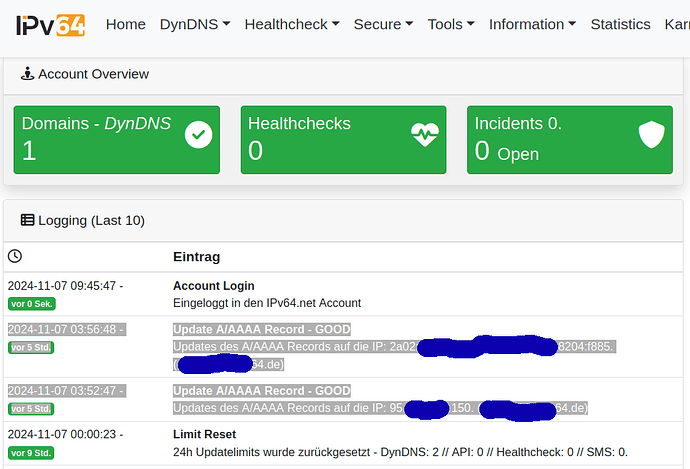Go to the Statistics page
The image size is (690, 469).
[x=620, y=24]
